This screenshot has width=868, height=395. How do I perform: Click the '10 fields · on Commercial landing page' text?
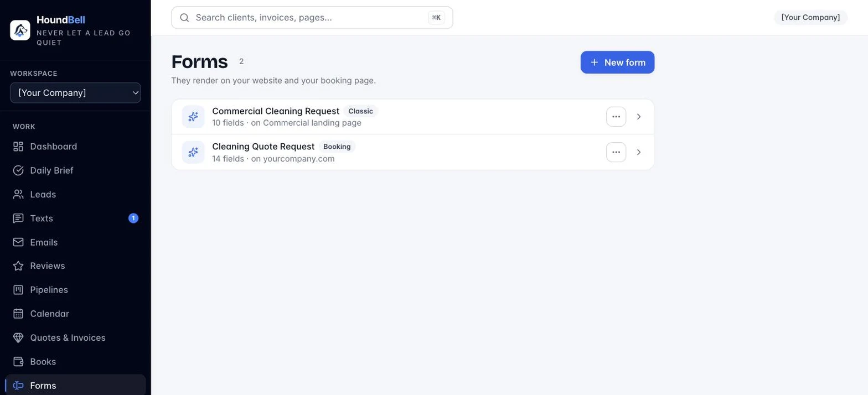(287, 123)
